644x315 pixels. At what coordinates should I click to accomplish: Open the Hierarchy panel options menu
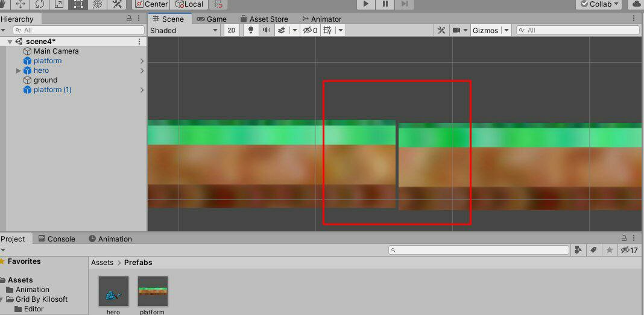139,19
